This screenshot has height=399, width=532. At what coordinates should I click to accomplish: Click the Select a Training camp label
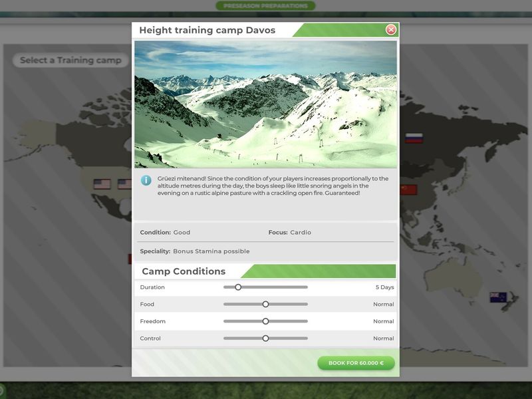click(x=70, y=61)
